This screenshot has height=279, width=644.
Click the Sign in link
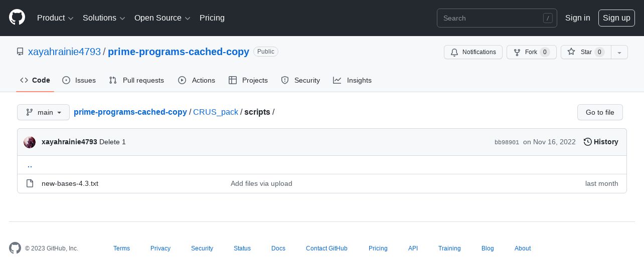(x=578, y=18)
